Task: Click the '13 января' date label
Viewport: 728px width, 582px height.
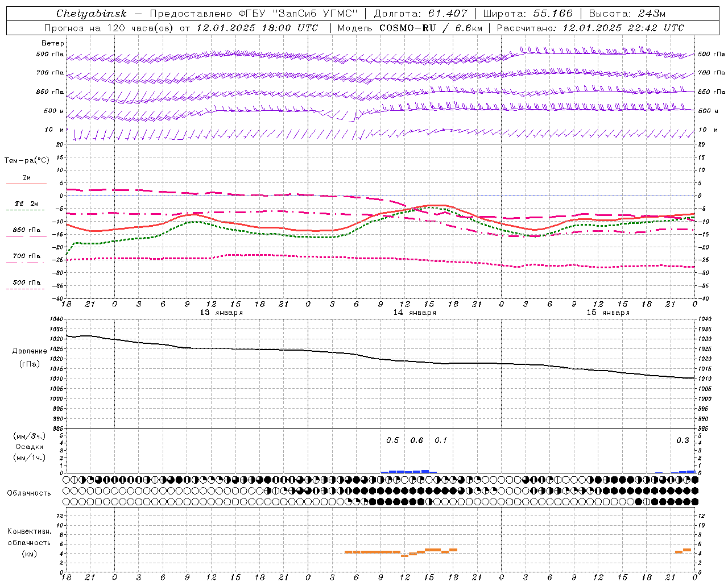Action: tap(221, 313)
